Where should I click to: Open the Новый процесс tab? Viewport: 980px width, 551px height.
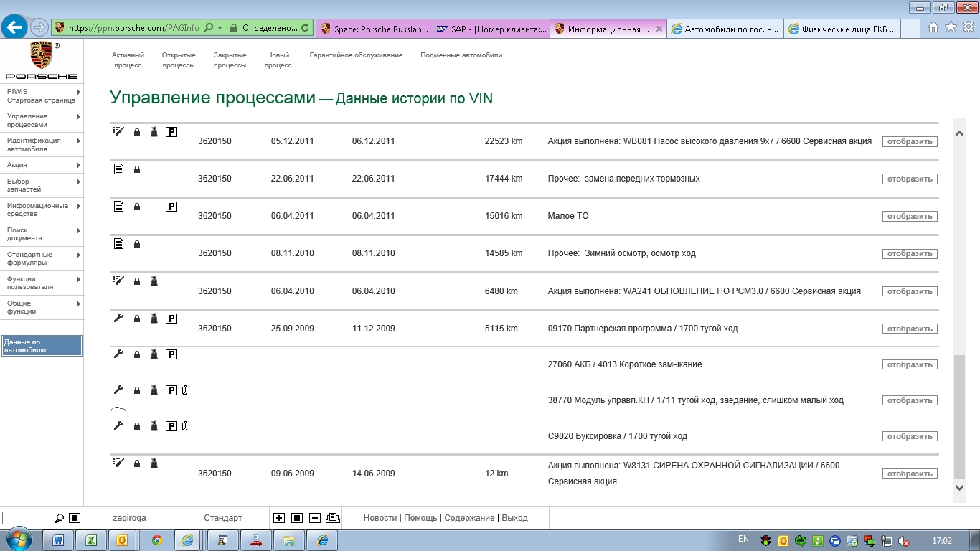pos(278,60)
